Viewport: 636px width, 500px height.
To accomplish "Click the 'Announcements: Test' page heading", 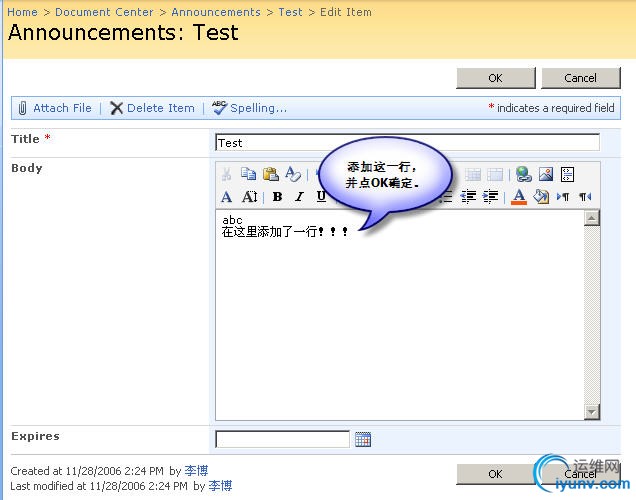I will pyautogui.click(x=123, y=32).
